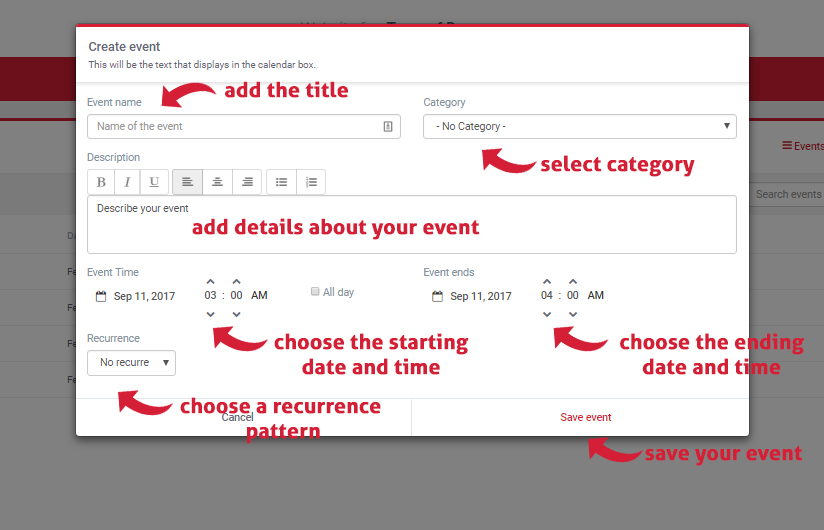This screenshot has width=824, height=530.
Task: Increase the start hour value
Action: point(211,282)
